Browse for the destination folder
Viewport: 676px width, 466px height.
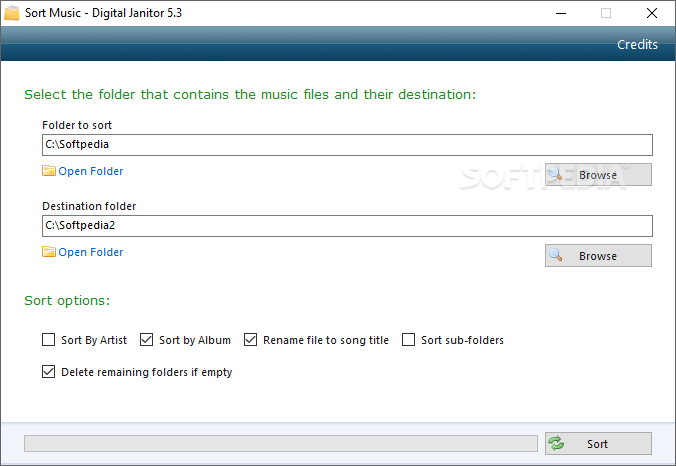[598, 256]
